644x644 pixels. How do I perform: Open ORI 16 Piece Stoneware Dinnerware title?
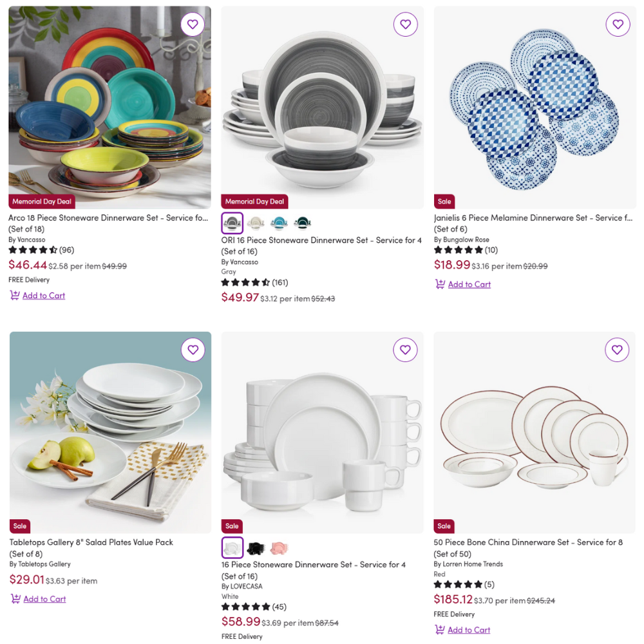pyautogui.click(x=321, y=240)
